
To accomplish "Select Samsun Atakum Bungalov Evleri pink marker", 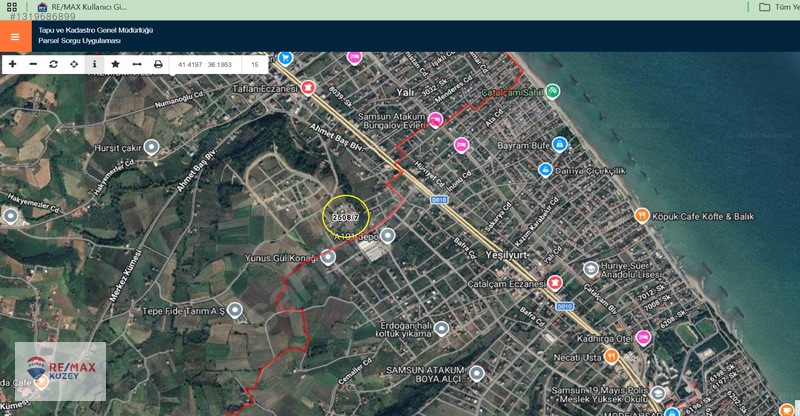I will click(435, 120).
